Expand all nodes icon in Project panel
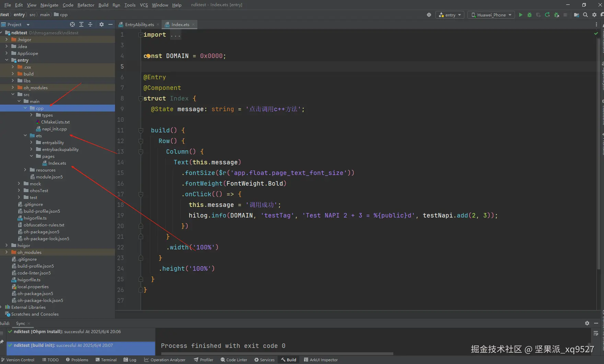The width and height of the screenshot is (604, 364). click(81, 24)
